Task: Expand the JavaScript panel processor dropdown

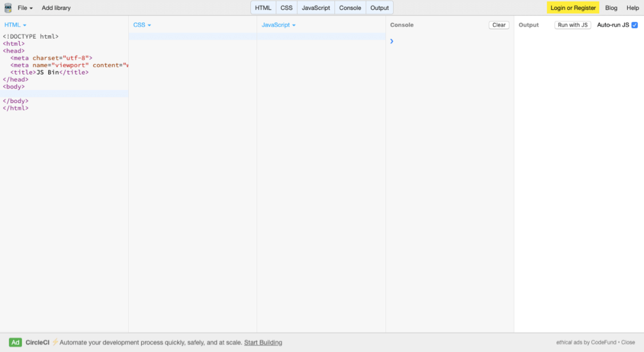Action: 279,25
